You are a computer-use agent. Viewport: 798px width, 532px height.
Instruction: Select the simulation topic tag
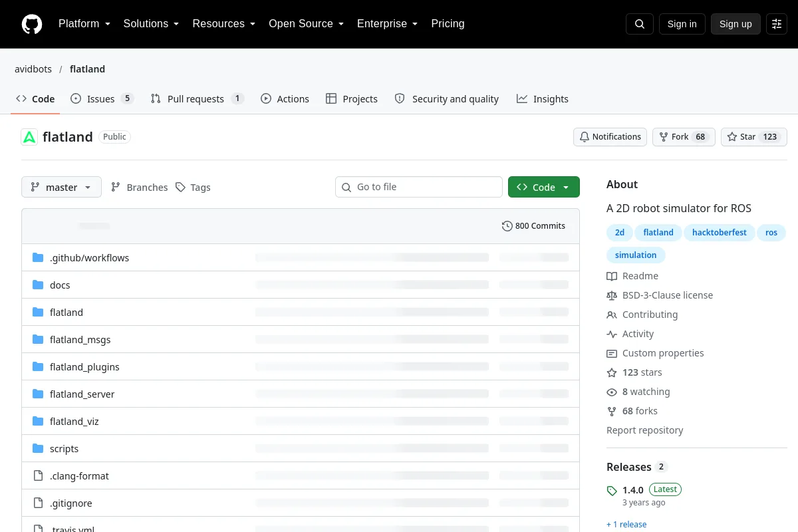tap(636, 255)
